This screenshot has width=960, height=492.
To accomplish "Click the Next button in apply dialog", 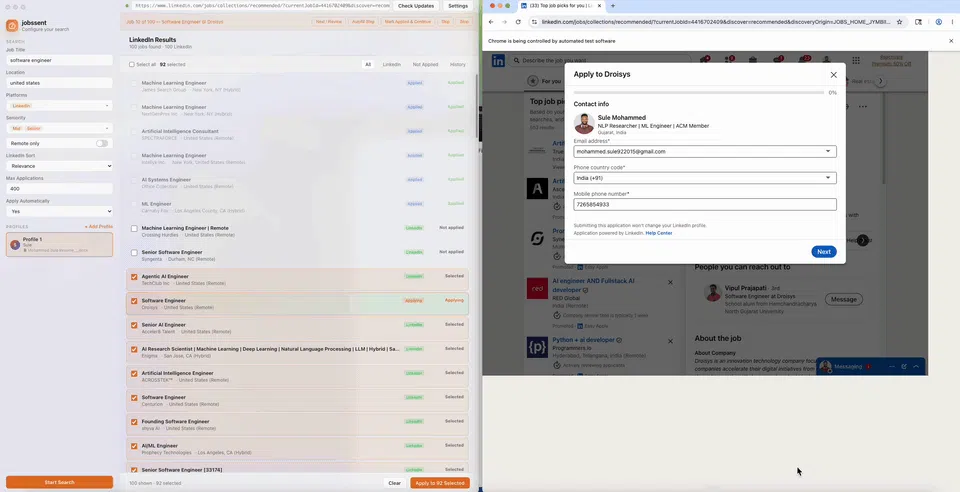I will tap(824, 252).
